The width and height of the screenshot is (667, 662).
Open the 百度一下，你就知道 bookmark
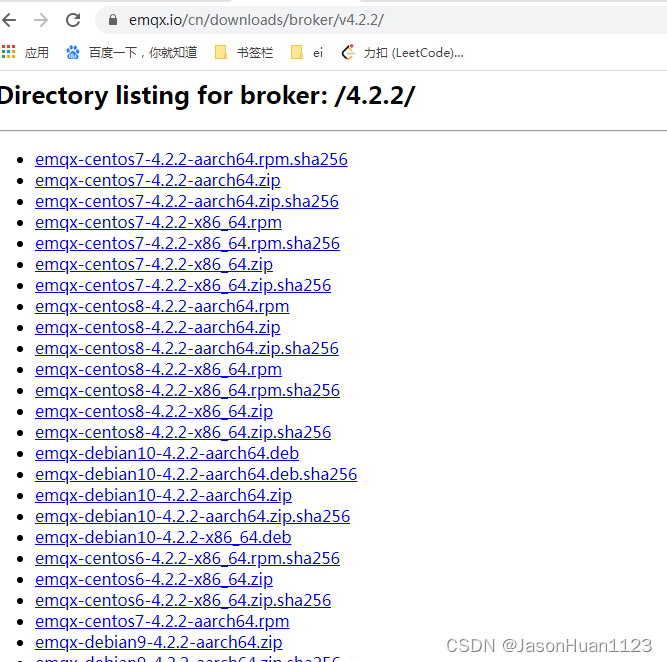[131, 52]
